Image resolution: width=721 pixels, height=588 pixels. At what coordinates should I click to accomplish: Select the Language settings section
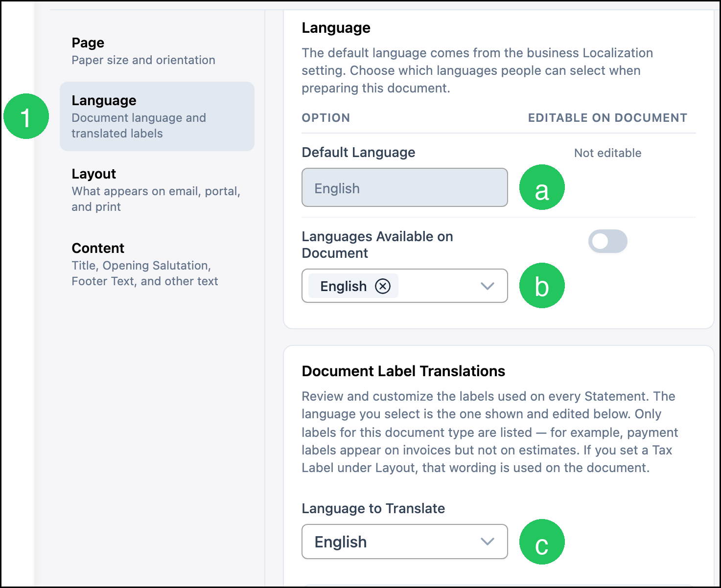[x=157, y=116]
